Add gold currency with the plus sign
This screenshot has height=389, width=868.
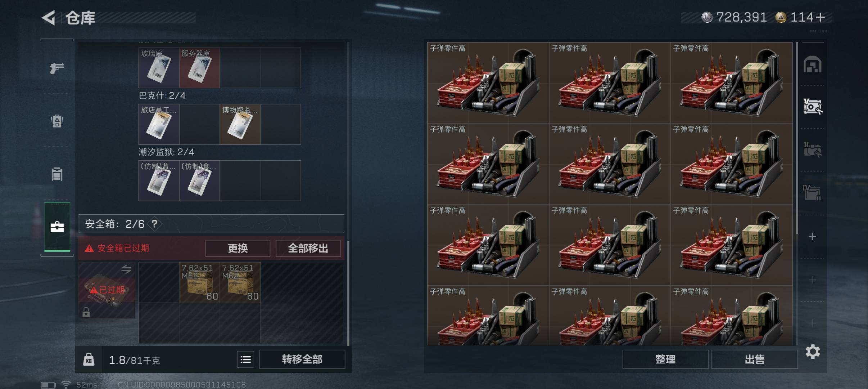[x=820, y=17]
